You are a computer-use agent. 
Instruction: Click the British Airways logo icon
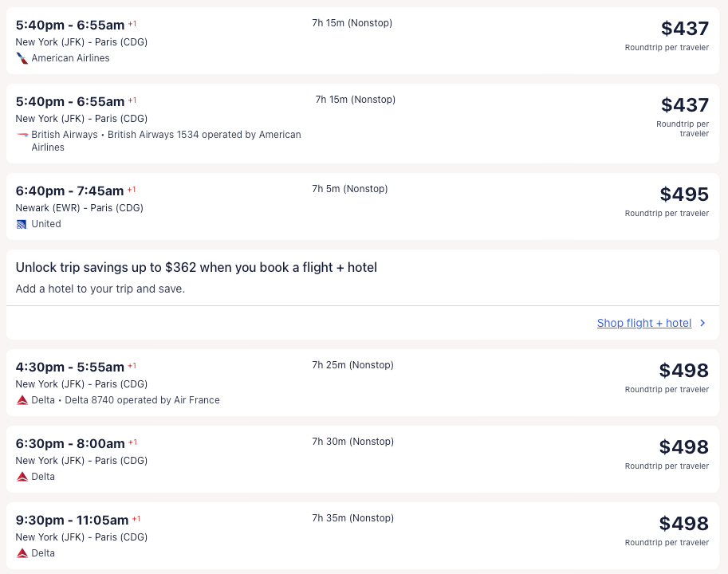coord(22,135)
